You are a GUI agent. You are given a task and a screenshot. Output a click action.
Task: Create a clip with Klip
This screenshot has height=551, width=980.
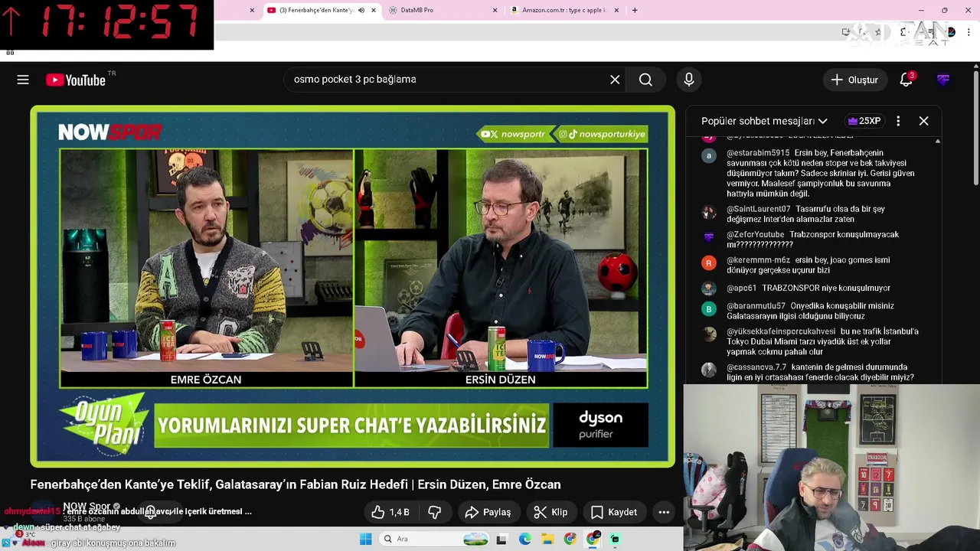coord(550,512)
